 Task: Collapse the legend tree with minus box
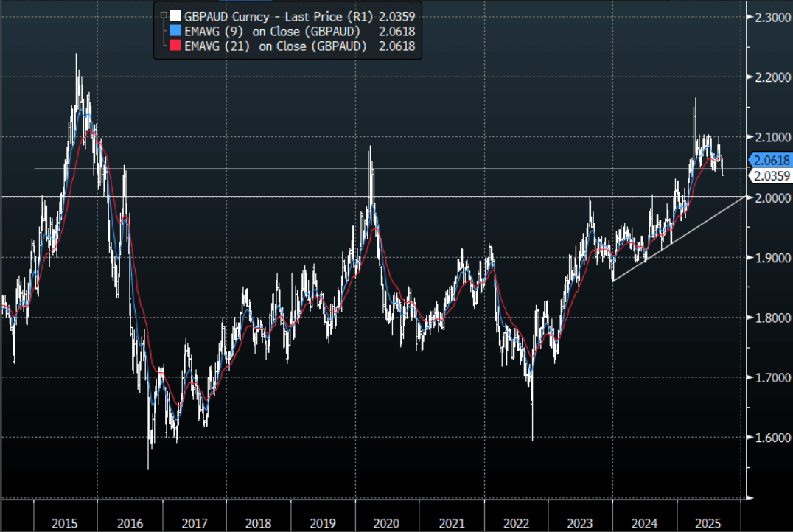pos(164,15)
